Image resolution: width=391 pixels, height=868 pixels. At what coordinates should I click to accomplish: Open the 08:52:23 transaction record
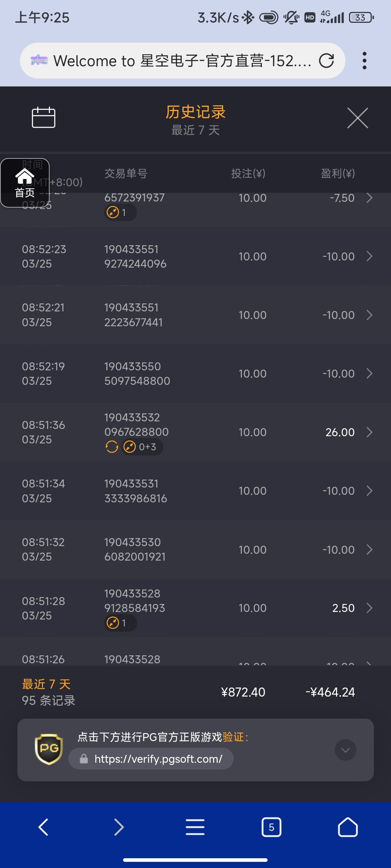tap(195, 256)
